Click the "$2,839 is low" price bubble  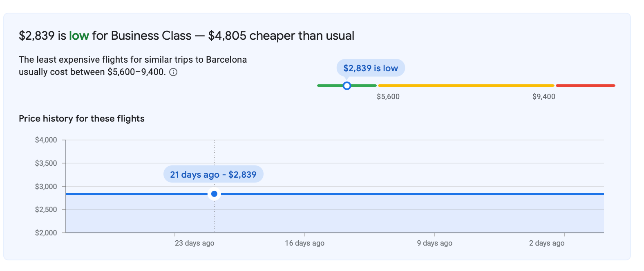(371, 68)
